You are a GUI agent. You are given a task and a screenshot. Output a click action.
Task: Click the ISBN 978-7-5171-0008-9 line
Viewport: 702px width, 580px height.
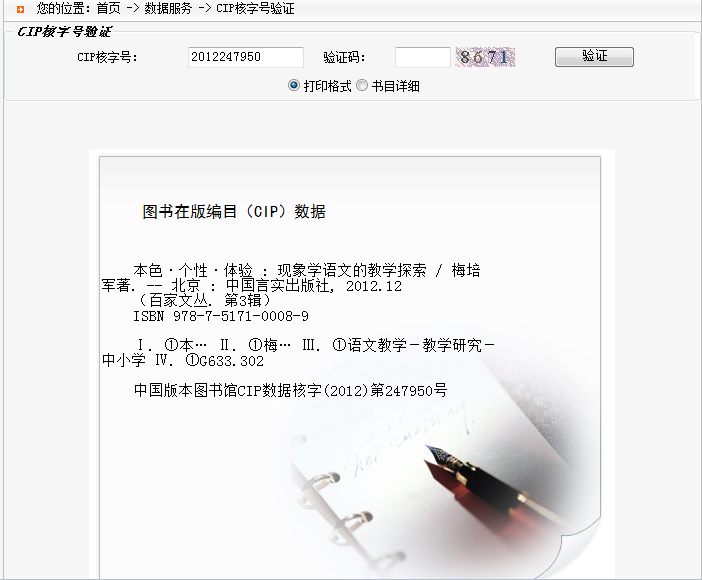tap(221, 316)
